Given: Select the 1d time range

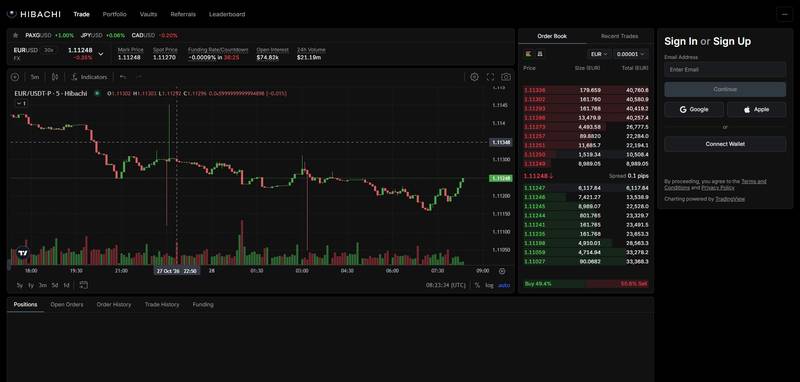Looking at the screenshot, I should tap(66, 285).
